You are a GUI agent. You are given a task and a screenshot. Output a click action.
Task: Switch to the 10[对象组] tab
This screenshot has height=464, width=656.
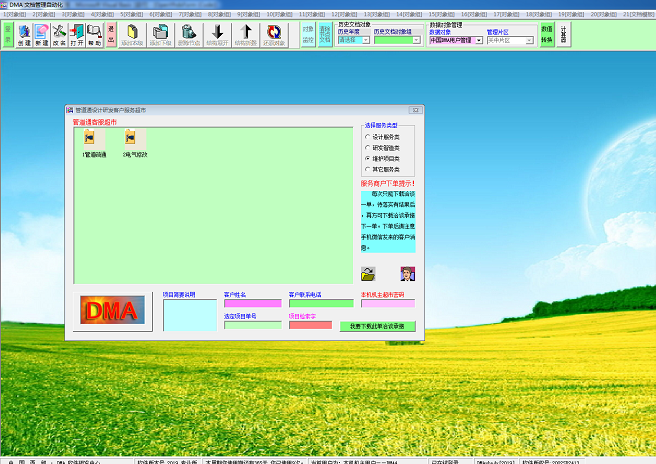click(279, 14)
